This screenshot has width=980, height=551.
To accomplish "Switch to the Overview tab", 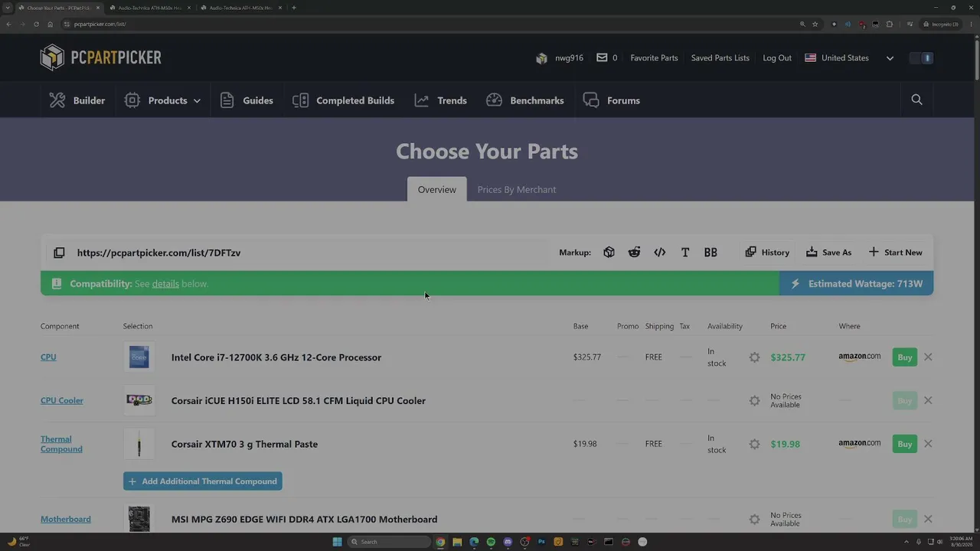I will pos(437,190).
